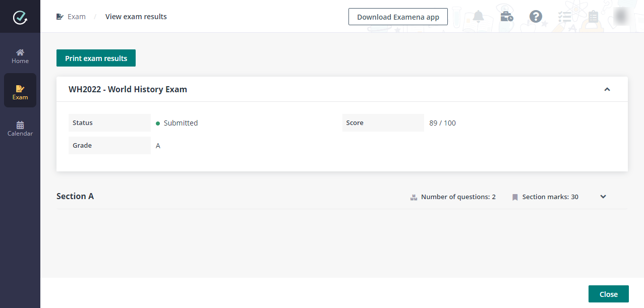Click the Examena logo icon

(x=20, y=17)
